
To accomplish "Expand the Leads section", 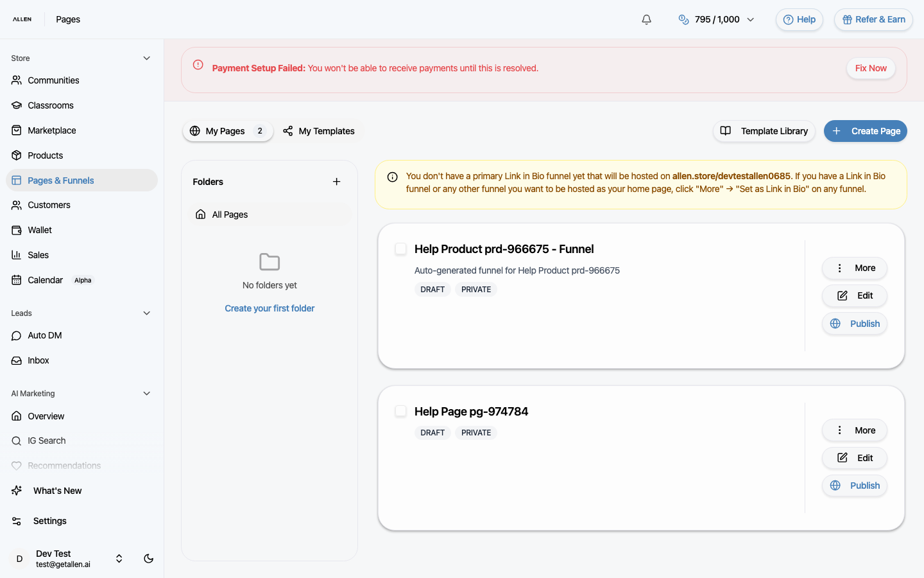I will (146, 313).
